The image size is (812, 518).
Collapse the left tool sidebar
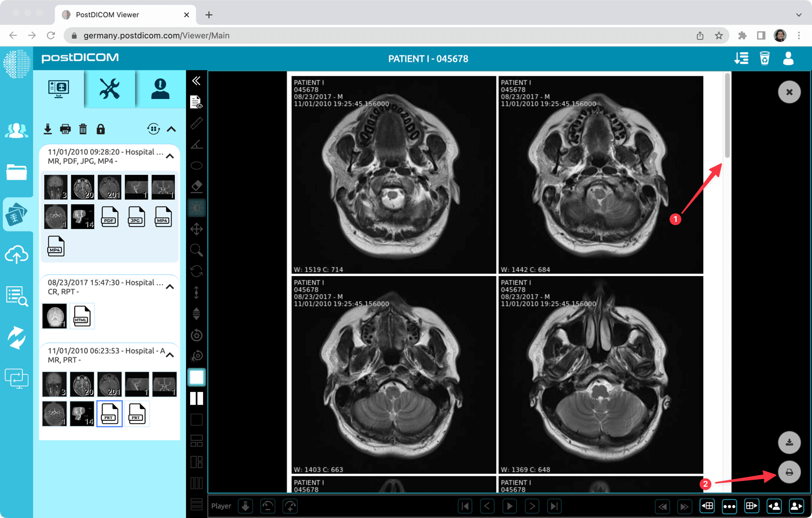[196, 81]
